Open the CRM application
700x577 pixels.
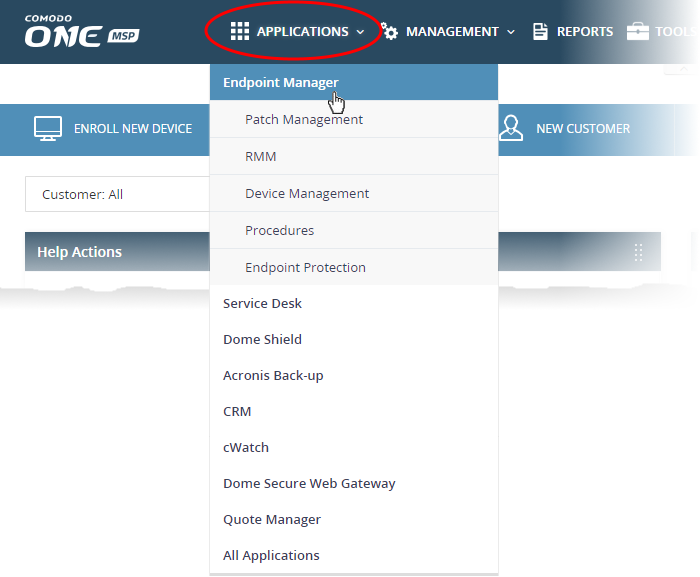(354, 411)
